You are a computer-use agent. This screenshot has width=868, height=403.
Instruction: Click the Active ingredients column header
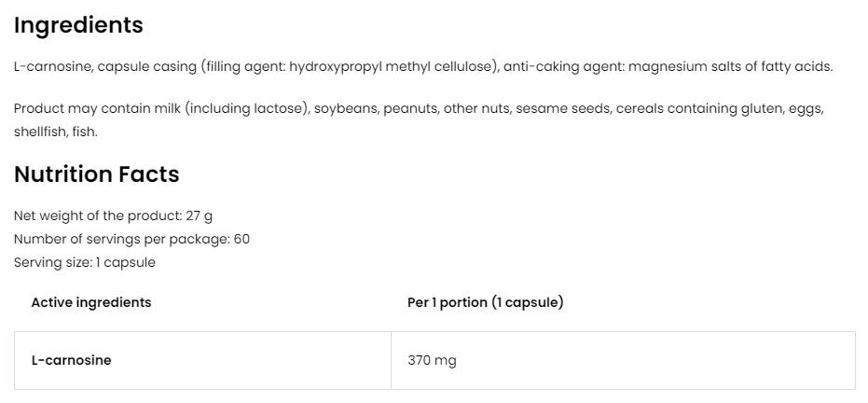coord(90,302)
